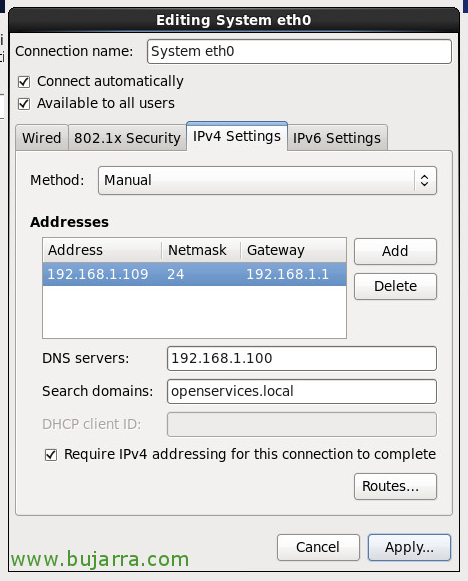
Task: Click the Add address button
Action: click(395, 251)
